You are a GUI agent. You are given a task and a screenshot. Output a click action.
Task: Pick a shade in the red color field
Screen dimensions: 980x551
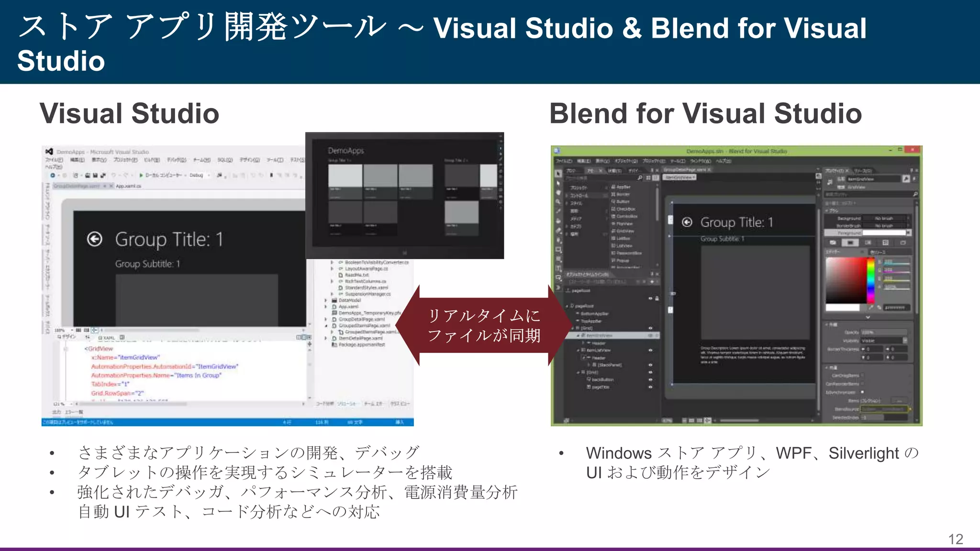tap(846, 280)
